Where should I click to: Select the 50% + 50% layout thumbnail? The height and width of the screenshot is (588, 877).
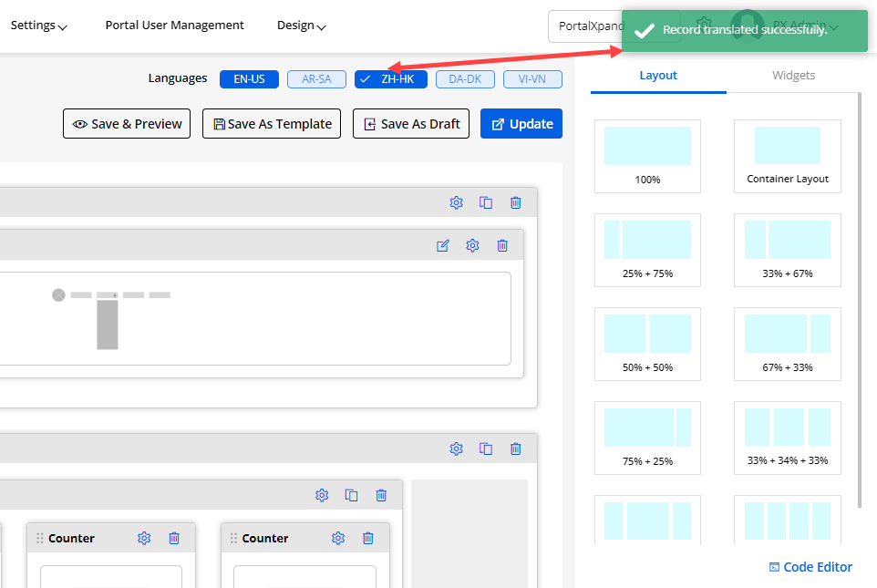tap(647, 343)
